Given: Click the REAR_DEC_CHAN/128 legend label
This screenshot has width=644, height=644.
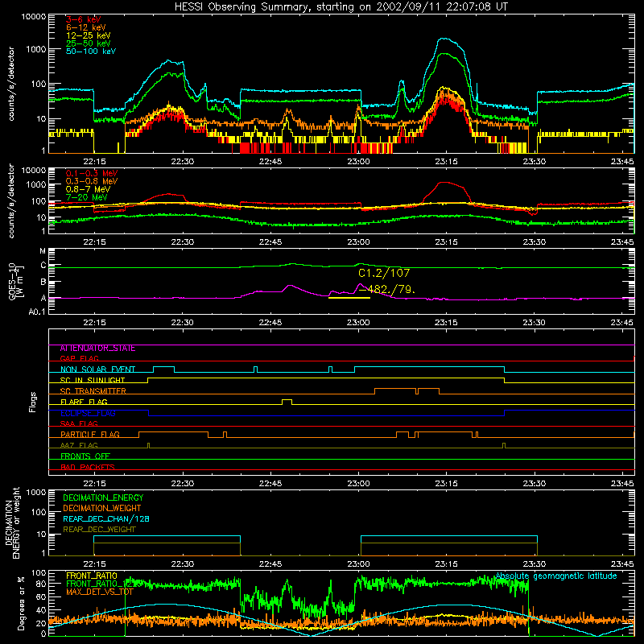Looking at the screenshot, I should click(x=106, y=518).
